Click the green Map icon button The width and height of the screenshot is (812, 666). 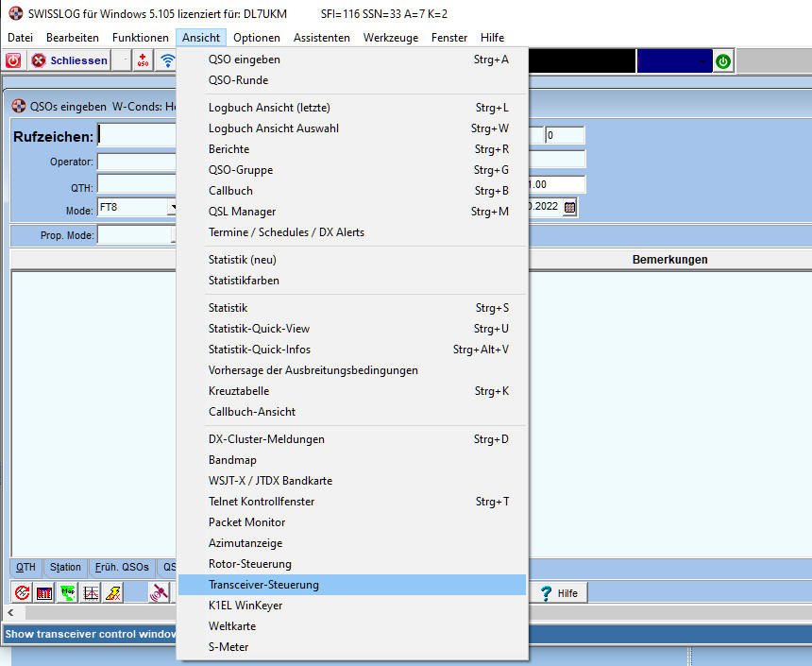[x=67, y=592]
